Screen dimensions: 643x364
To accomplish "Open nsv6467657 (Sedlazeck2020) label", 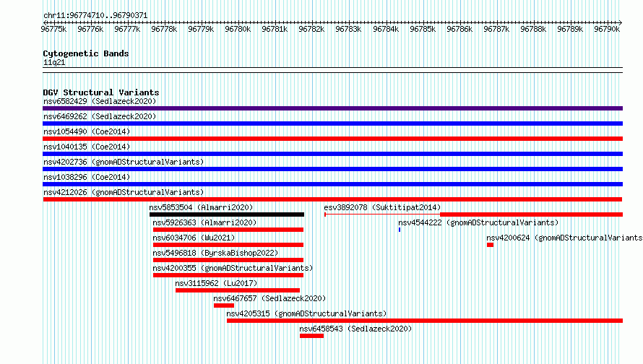I will point(269,298).
